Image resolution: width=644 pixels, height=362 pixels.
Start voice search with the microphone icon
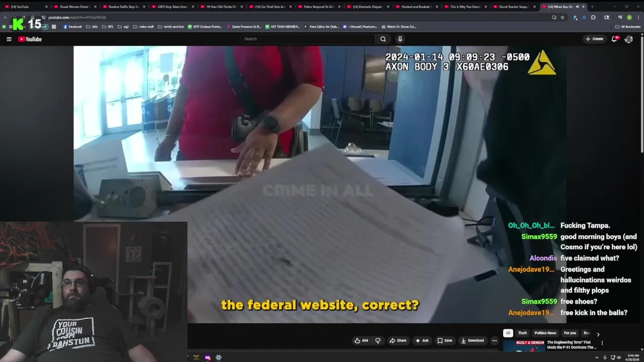(400, 39)
